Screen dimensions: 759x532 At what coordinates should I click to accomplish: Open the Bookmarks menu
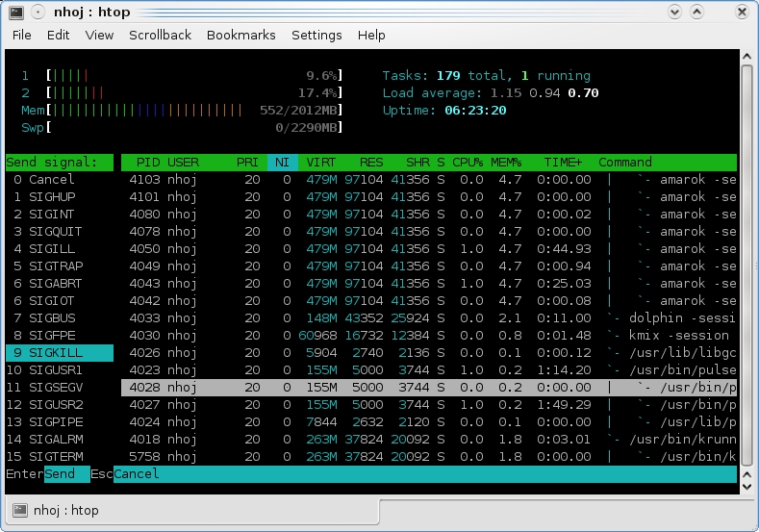(x=240, y=35)
